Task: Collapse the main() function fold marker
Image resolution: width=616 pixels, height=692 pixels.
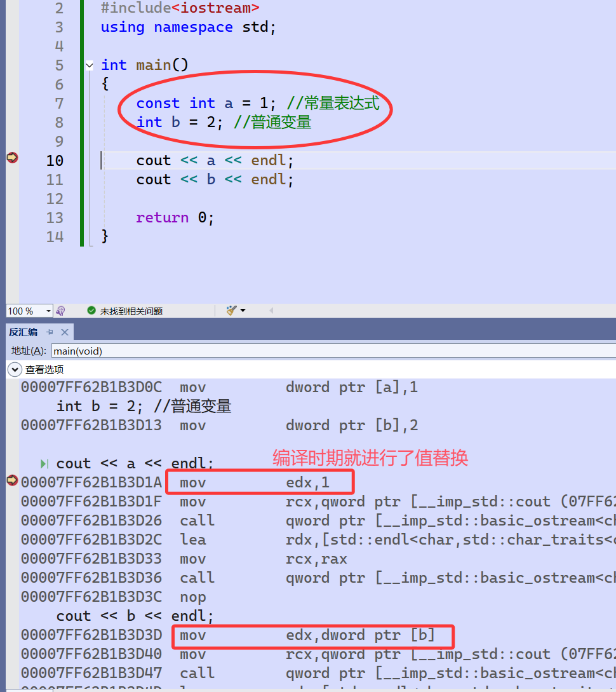Action: point(90,65)
